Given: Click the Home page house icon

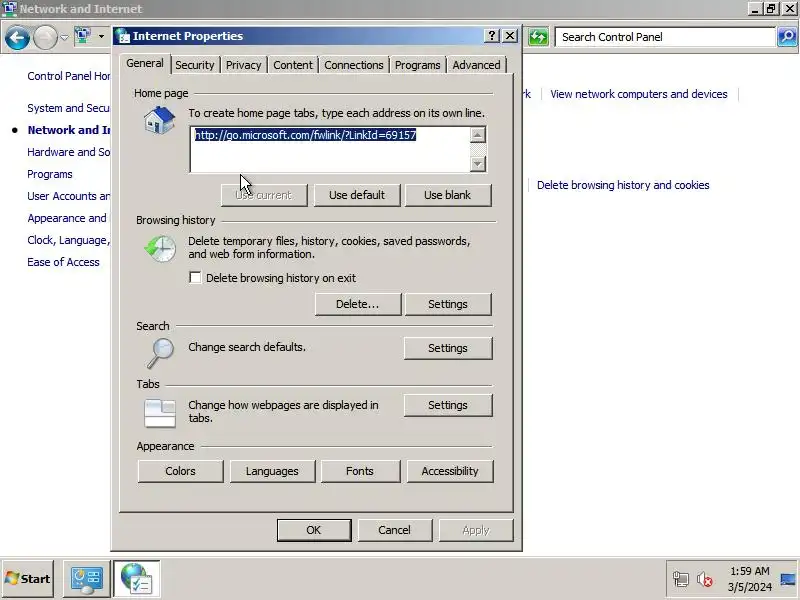Looking at the screenshot, I should pyautogui.click(x=159, y=120).
